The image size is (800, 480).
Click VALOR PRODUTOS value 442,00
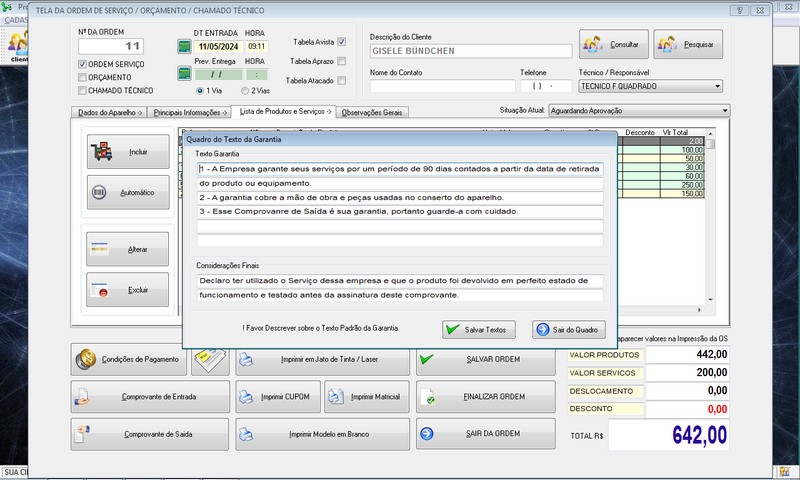pos(688,355)
